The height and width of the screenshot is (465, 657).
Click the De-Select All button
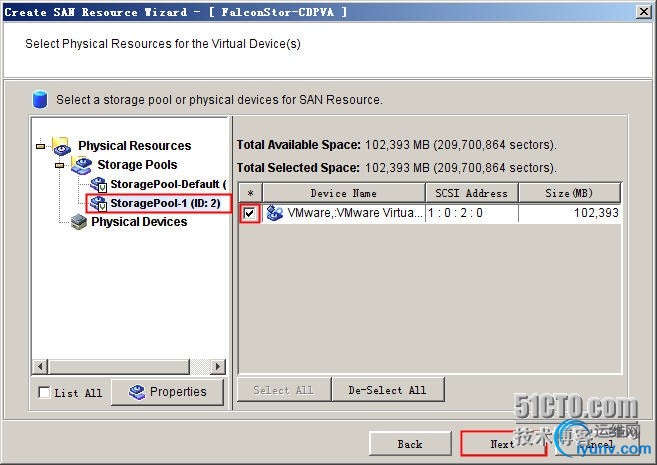[388, 390]
